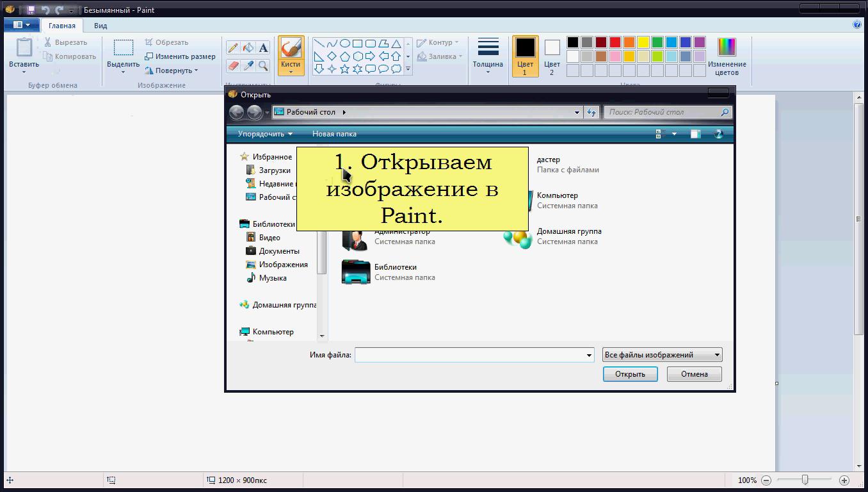Viewport: 868px width, 492px height.
Task: Open Paint help question mark icon
Action: point(857,25)
